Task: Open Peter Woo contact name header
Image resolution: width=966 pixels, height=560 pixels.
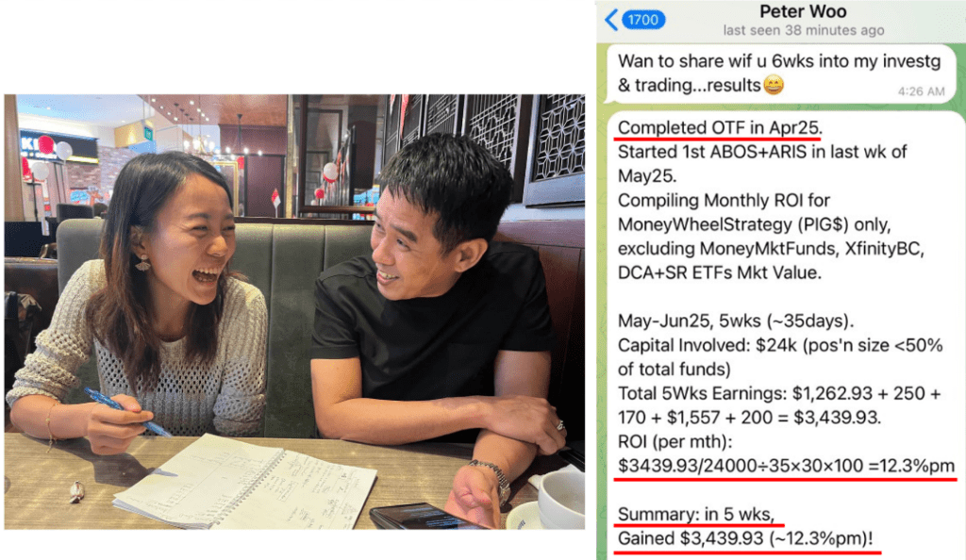Action: coord(803,11)
